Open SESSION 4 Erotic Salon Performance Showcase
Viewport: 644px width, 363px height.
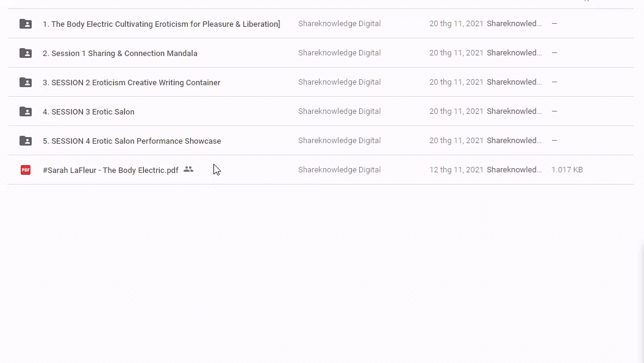coord(132,141)
